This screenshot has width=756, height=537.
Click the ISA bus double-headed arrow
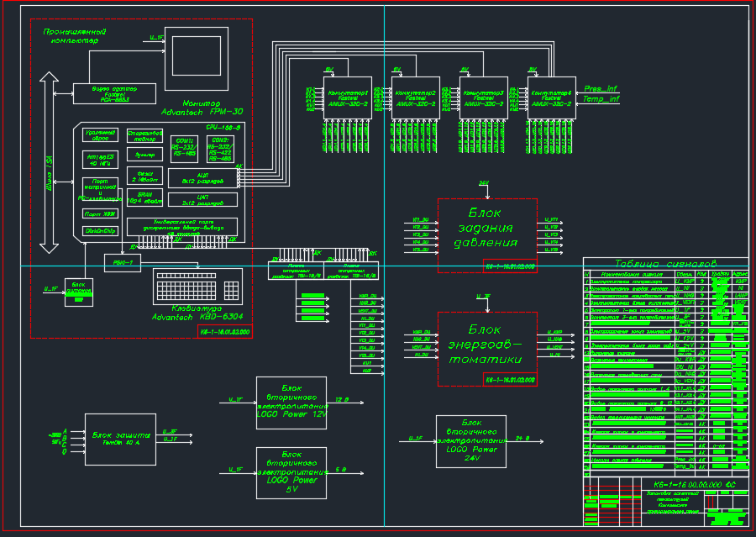coord(49,162)
